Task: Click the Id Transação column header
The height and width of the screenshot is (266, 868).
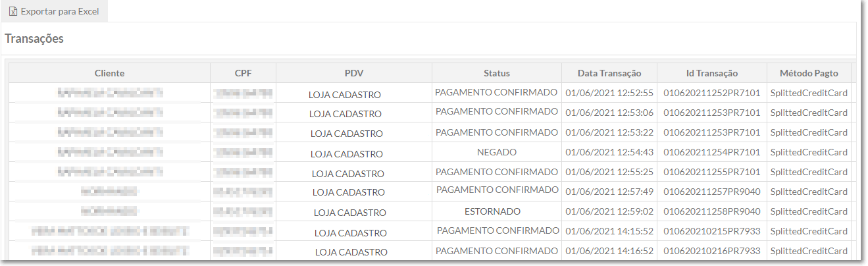Action: 712,73
